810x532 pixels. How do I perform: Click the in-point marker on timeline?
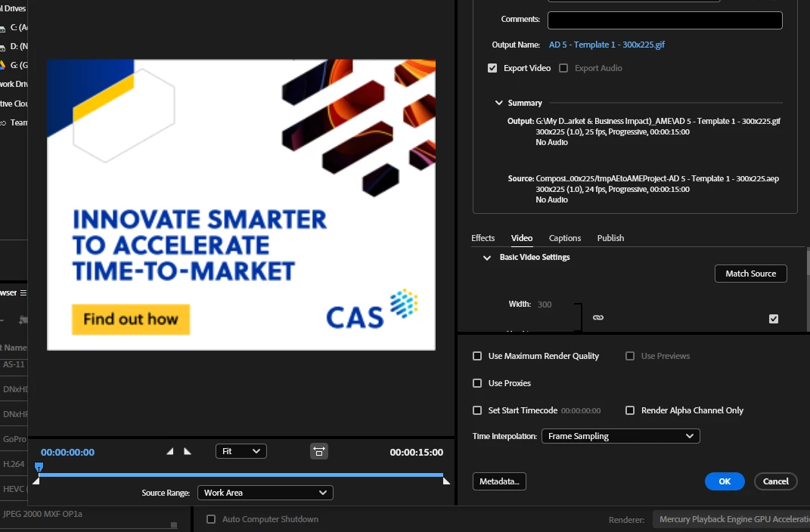click(36, 481)
